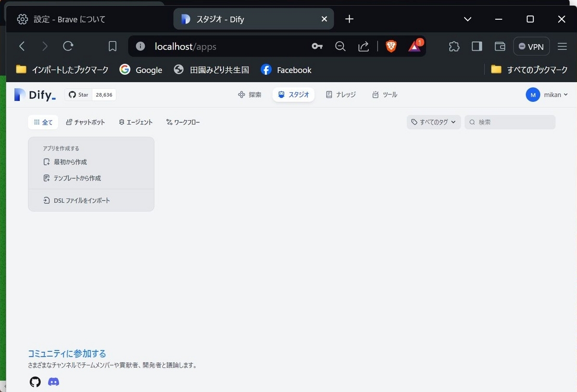Select the スタジオ (Studio) tab
The image size is (577, 392).
coord(293,95)
